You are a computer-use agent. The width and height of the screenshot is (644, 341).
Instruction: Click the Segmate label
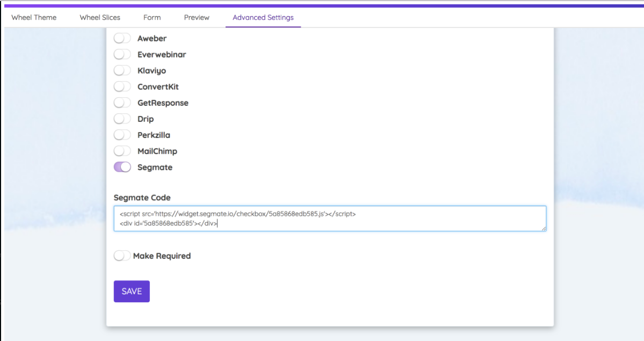coord(155,167)
